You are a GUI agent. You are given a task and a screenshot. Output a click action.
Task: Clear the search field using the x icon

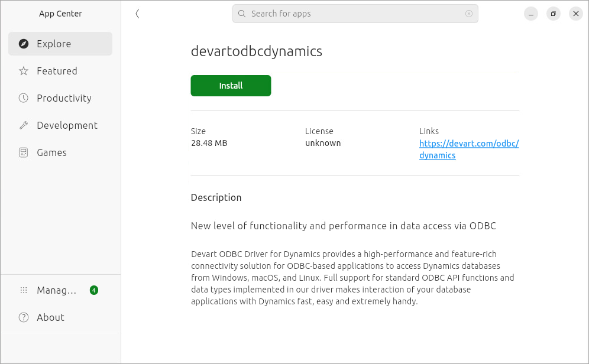coord(469,13)
